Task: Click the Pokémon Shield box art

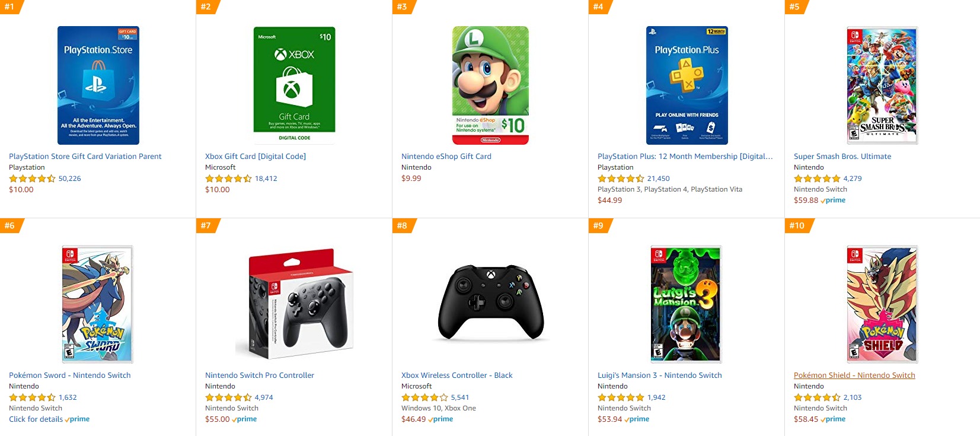Action: (x=882, y=304)
